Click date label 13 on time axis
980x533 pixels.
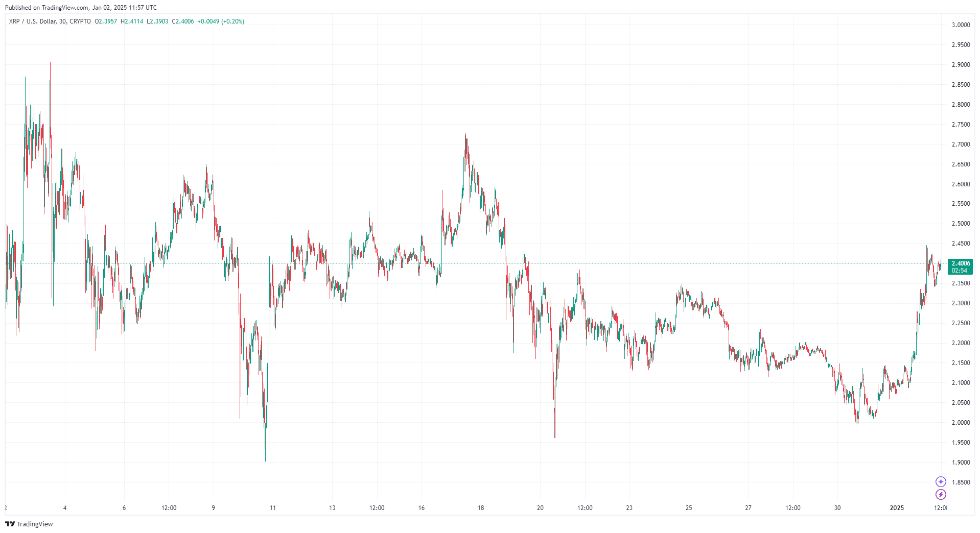tap(332, 508)
